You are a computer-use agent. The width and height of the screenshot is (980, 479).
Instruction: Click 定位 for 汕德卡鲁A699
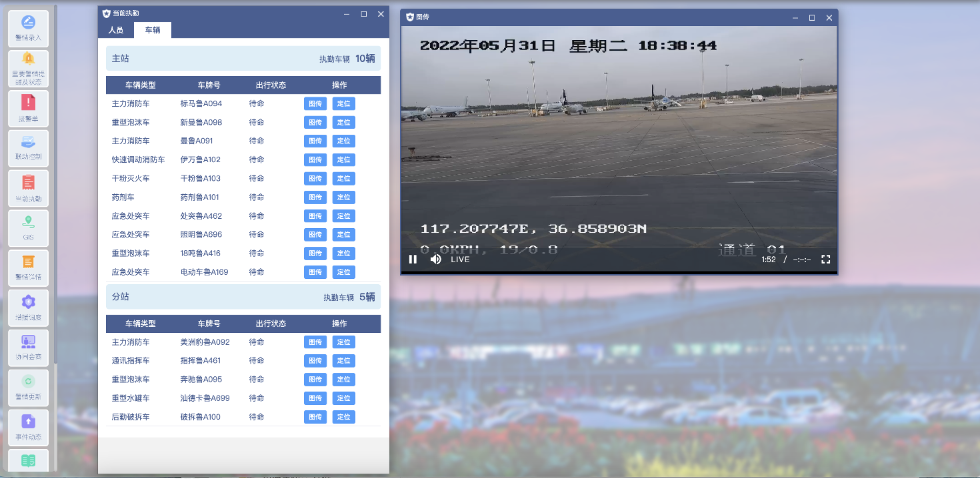(344, 398)
